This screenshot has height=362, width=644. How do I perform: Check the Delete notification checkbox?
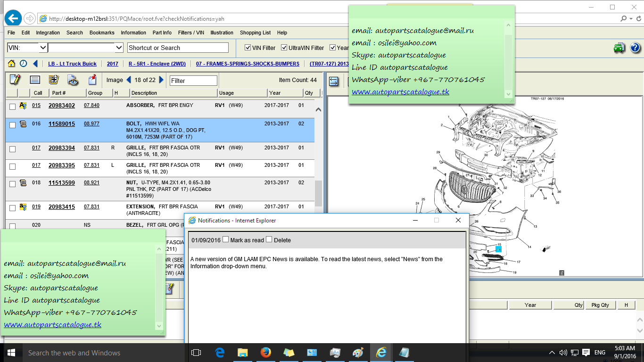269,239
